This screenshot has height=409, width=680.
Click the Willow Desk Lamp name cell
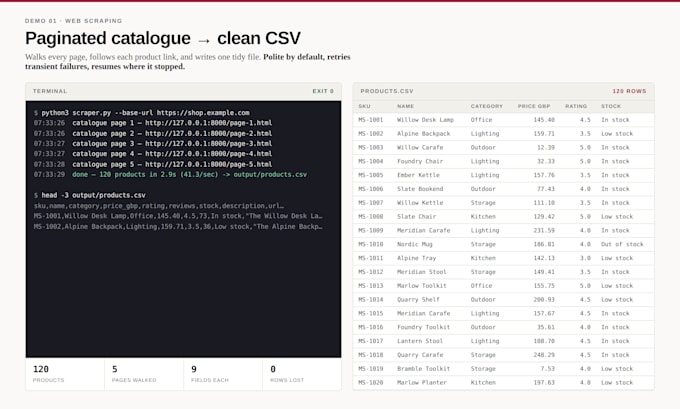coord(425,120)
